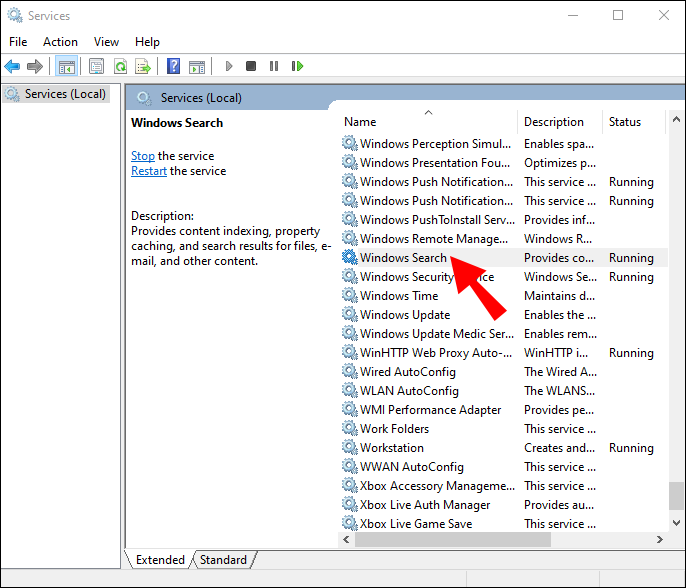The height and width of the screenshot is (588, 686).
Task: Sort by the Name column header
Action: pos(360,122)
